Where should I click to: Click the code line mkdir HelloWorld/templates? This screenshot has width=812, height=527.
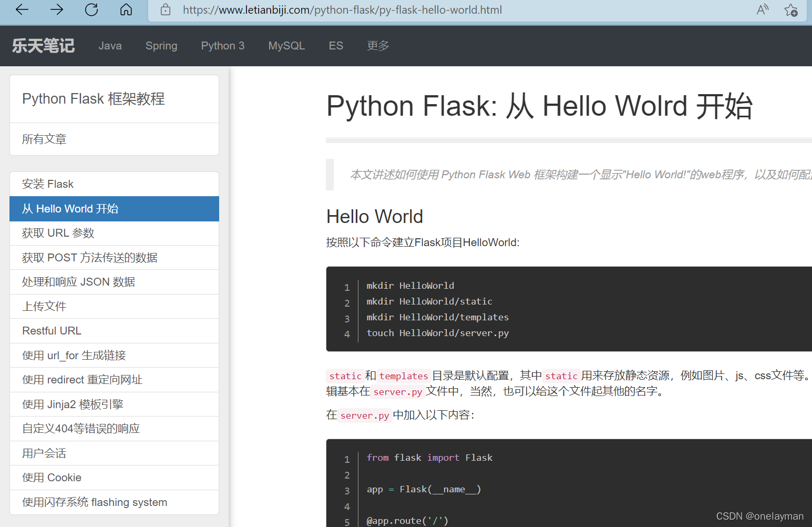point(437,317)
